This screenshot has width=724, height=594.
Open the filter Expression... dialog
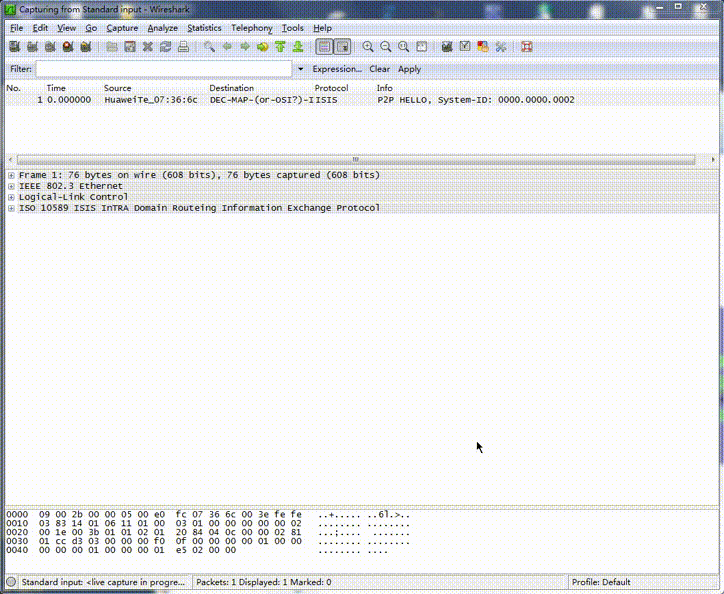coord(337,69)
